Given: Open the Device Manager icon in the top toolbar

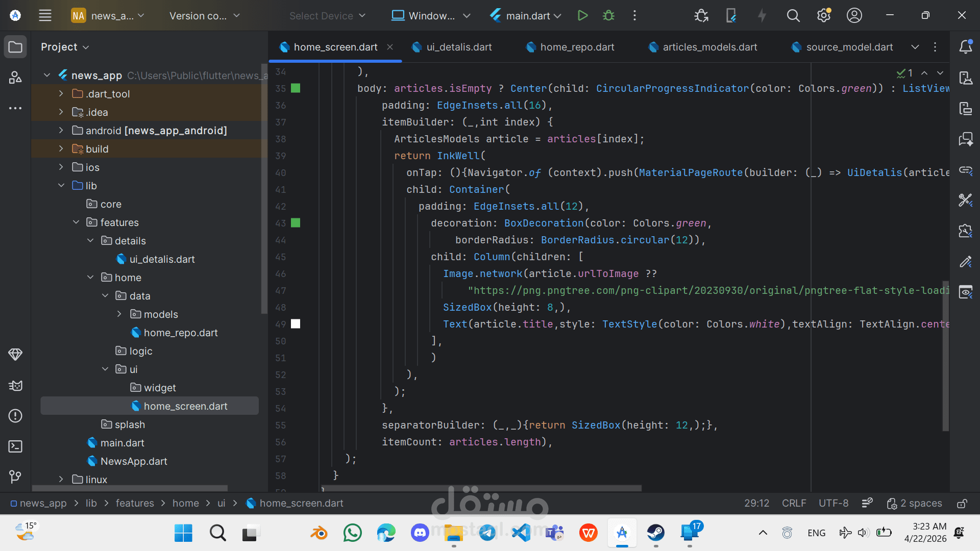Looking at the screenshot, I should [731, 16].
